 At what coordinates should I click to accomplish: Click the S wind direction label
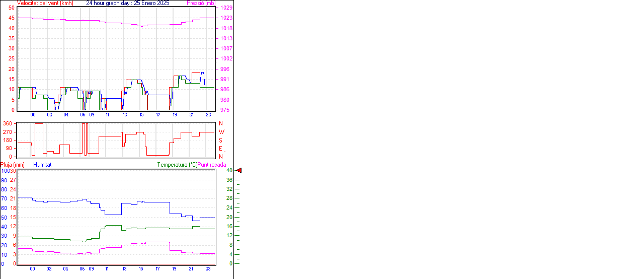click(x=220, y=141)
